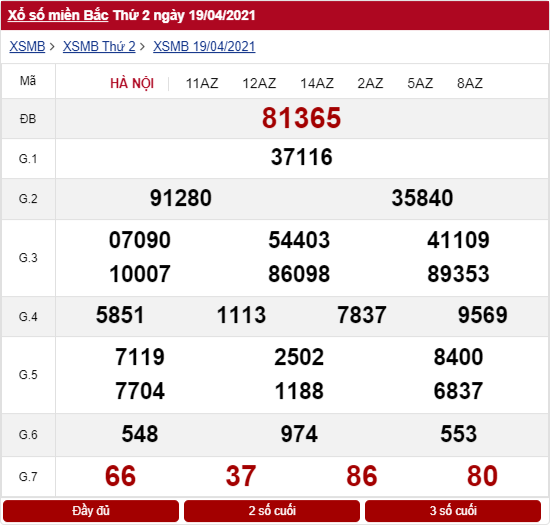
Task: Open the 'XSMB Thứ 2' breadcrumb link
Action: point(99,46)
